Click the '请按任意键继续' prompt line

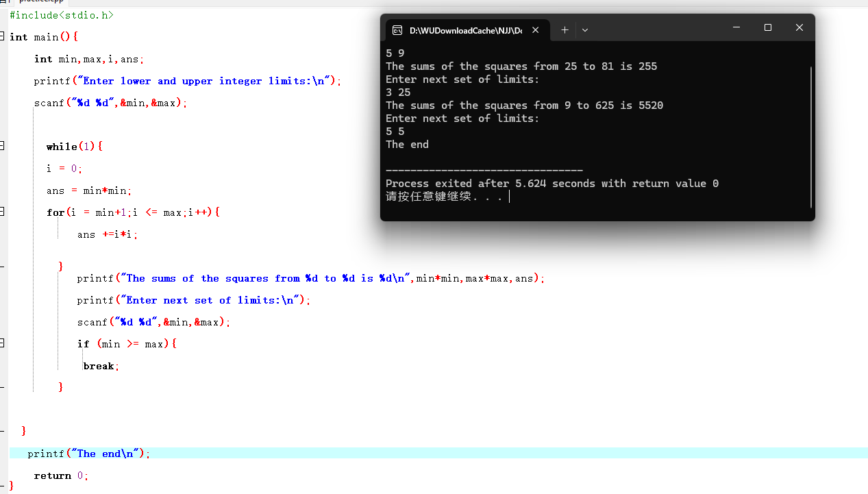(444, 197)
